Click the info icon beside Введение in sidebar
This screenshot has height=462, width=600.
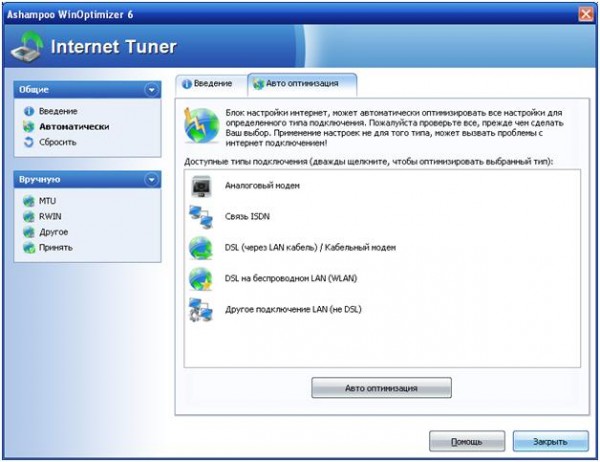pos(29,111)
